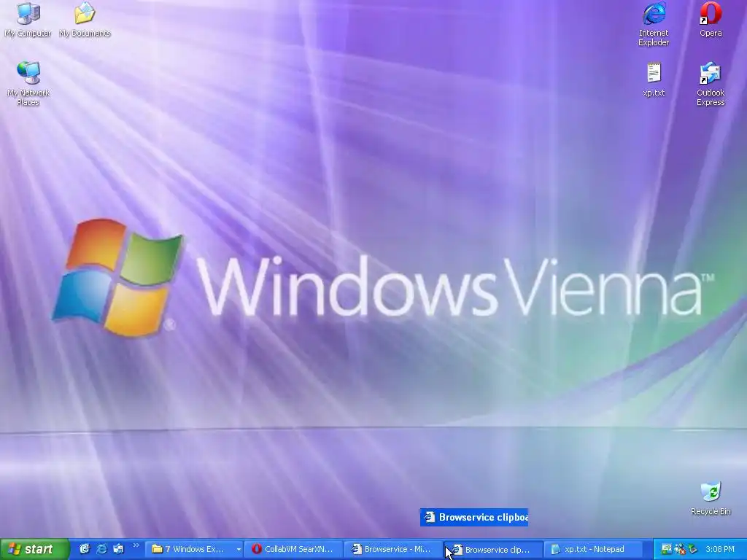Expand the Windows Explorer group dropdown arrow
Viewport: 747px width, 560px height.
(239, 550)
